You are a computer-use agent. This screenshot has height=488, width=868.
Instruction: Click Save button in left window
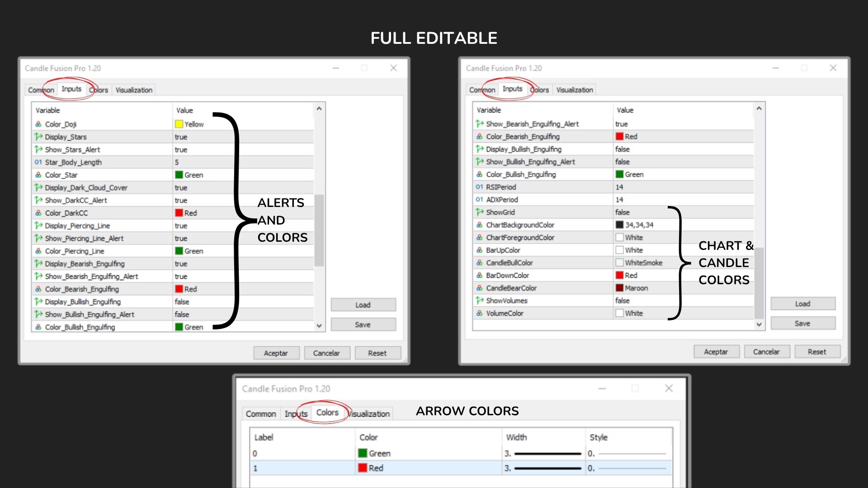pos(363,324)
